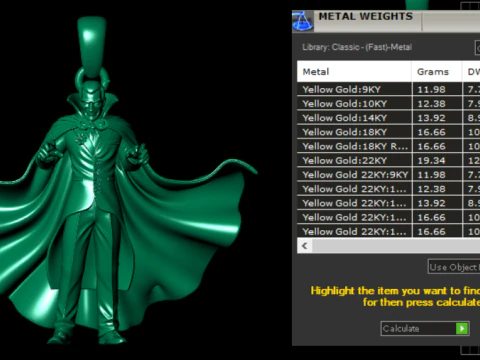Click the 11.98 grams cell for Yellow Gold:9KY
Screen dimensions: 480x360
click(x=437, y=89)
